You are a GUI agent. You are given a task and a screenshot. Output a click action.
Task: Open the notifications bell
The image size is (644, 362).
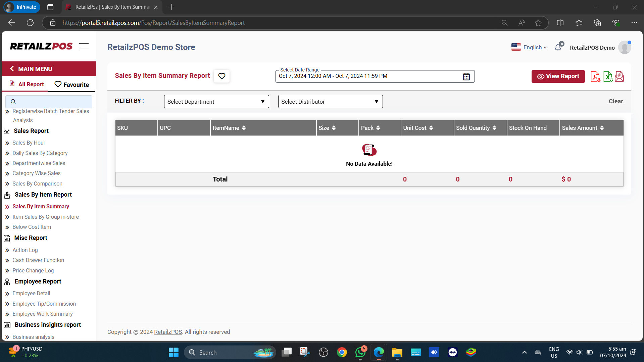click(558, 47)
